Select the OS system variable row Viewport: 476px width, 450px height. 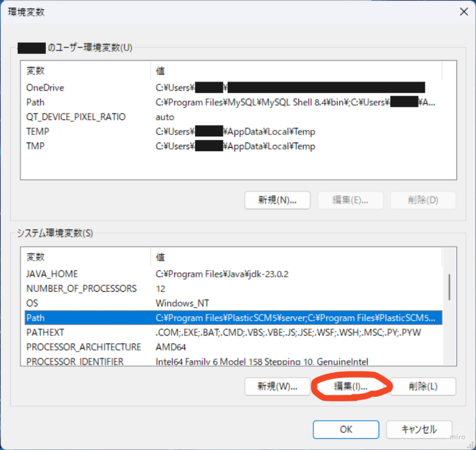[x=32, y=303]
